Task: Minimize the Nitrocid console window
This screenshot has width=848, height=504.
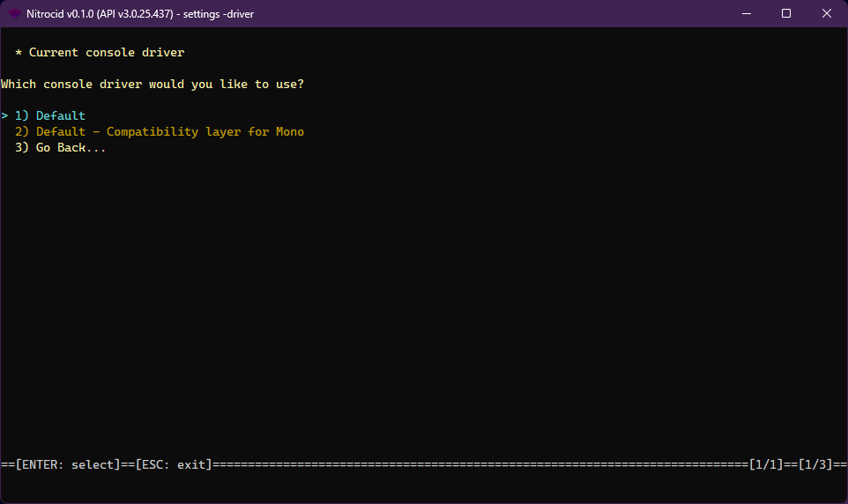Action: (745, 13)
